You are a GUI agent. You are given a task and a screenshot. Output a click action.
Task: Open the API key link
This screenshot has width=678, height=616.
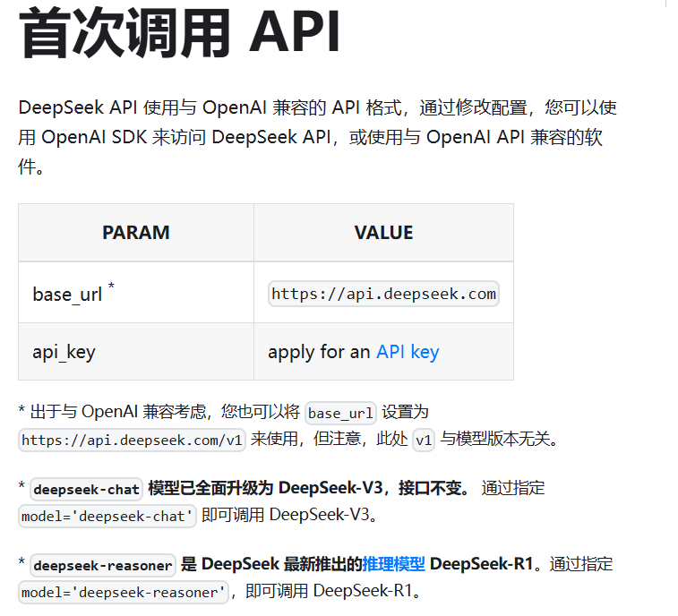[408, 352]
